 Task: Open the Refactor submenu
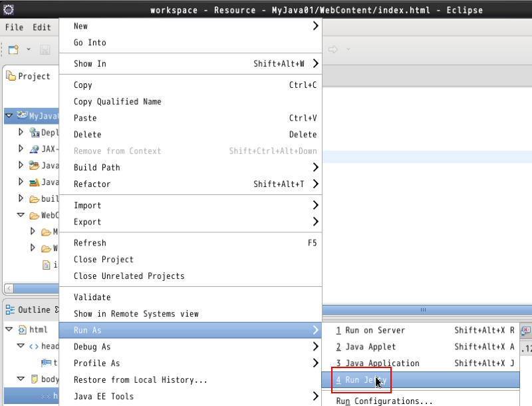click(190, 184)
